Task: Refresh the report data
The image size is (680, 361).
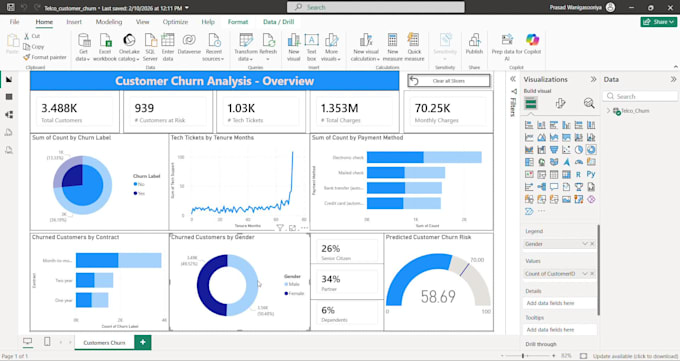Action: pos(268,47)
